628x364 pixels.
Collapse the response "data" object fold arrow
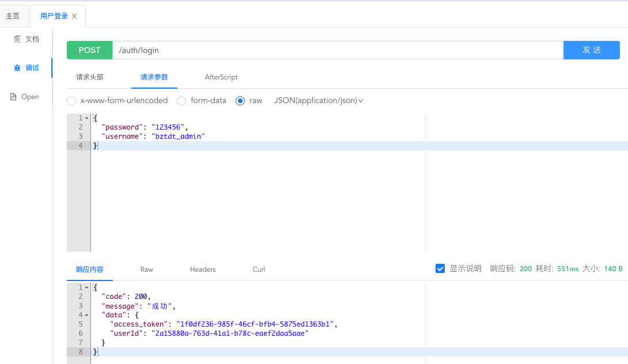[86, 315]
